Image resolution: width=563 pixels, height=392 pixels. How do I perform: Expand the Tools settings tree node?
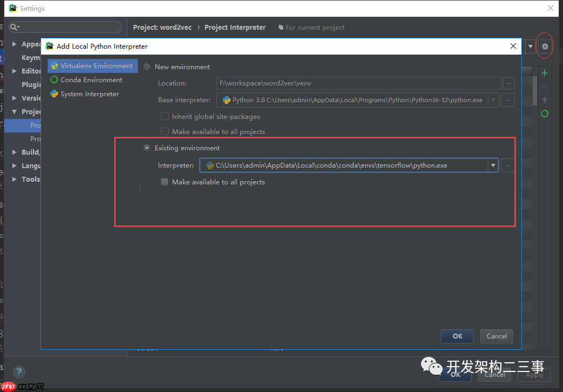coord(15,179)
